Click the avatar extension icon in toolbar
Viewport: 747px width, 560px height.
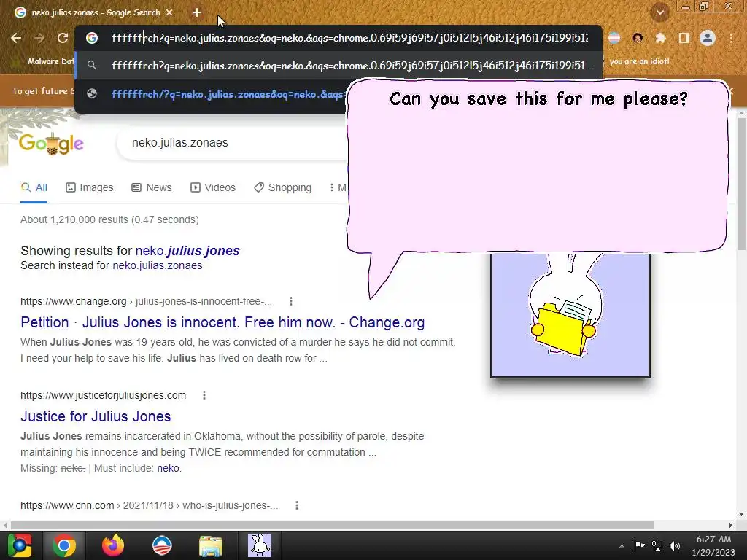[638, 38]
